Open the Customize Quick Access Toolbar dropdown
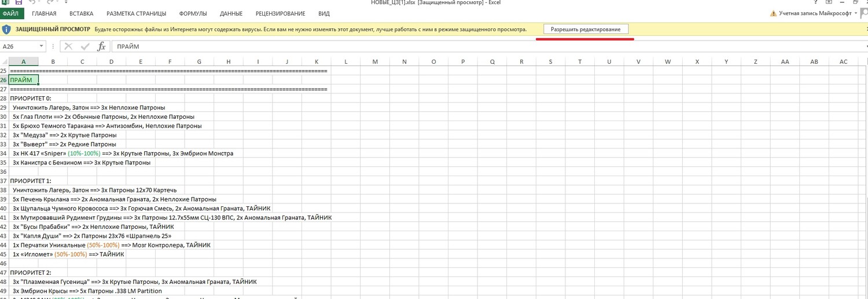 coord(62,2)
